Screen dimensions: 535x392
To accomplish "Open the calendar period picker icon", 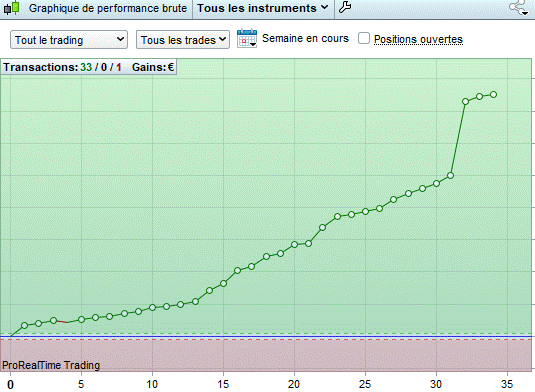I will point(247,39).
